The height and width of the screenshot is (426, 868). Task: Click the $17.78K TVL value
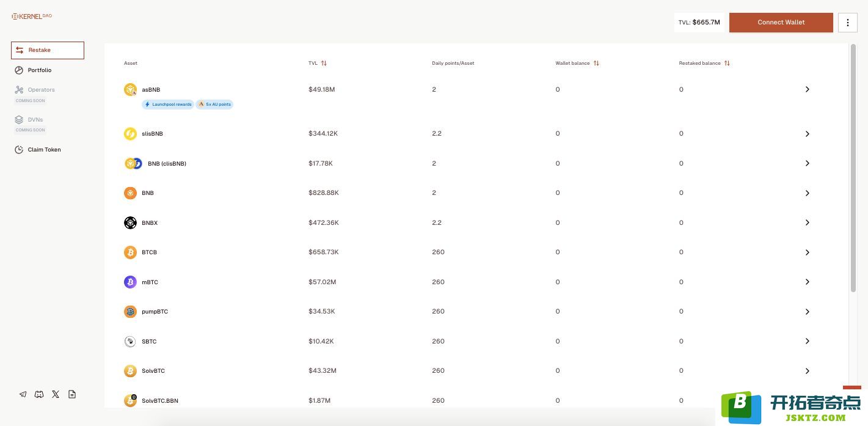[x=321, y=164]
